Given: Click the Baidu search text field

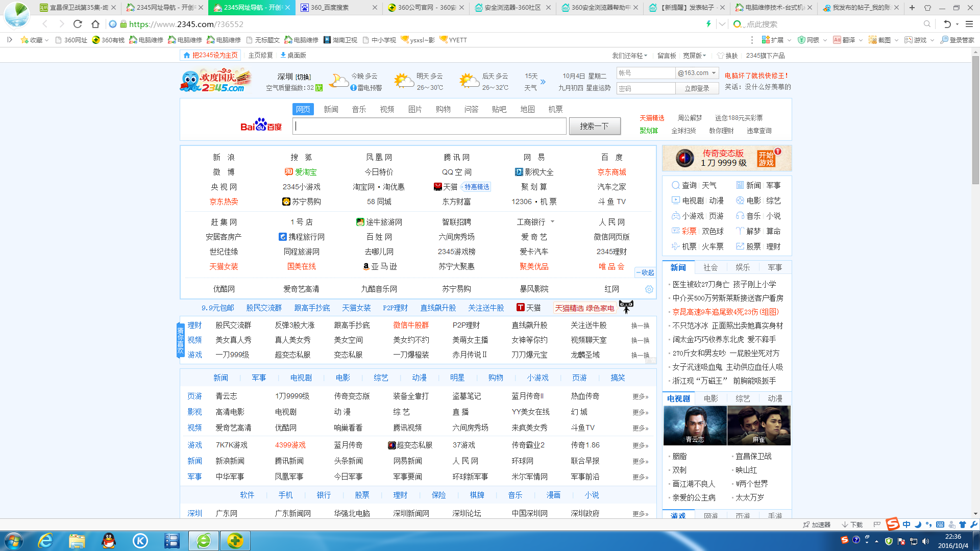Looking at the screenshot, I should tap(429, 126).
